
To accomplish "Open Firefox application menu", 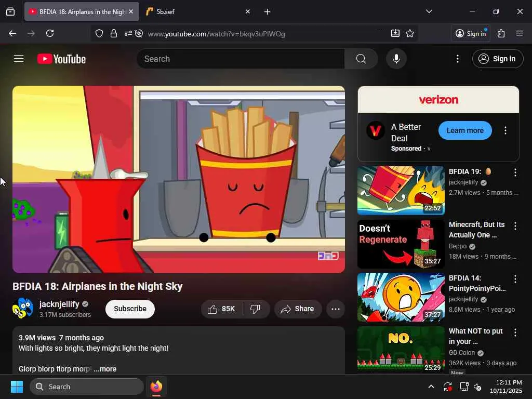I will coord(519,33).
